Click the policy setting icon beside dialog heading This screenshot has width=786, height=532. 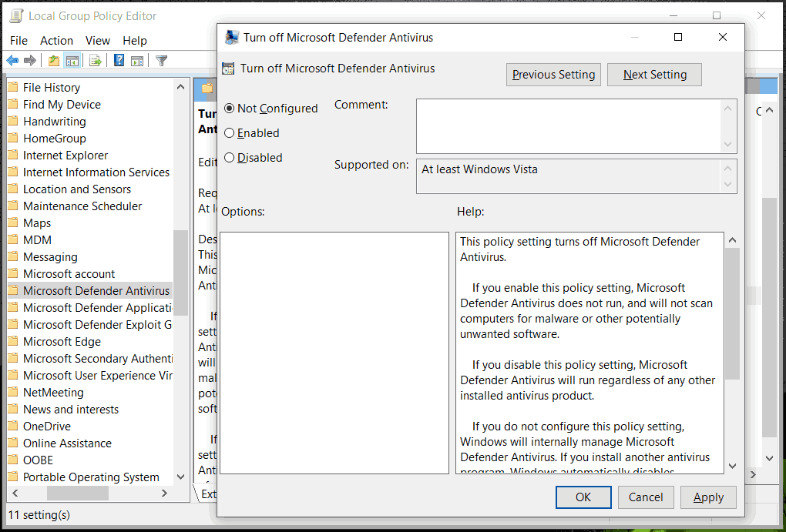(228, 69)
